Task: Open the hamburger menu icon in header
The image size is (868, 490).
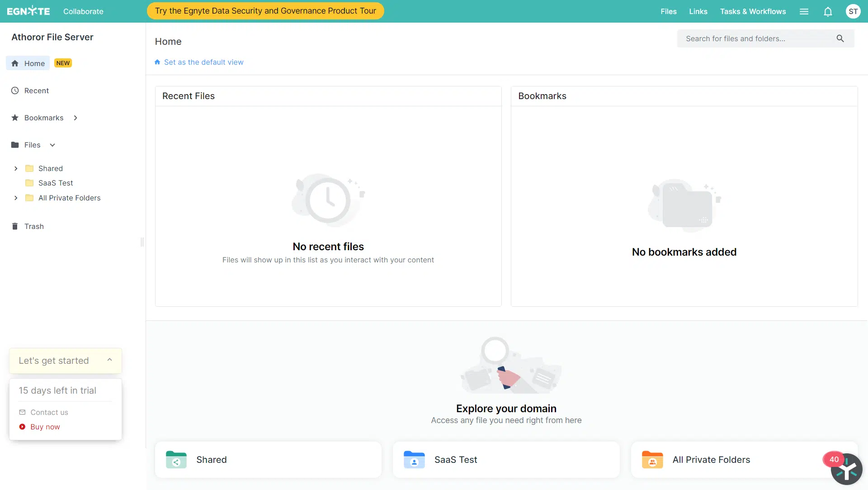Action: 804,11
